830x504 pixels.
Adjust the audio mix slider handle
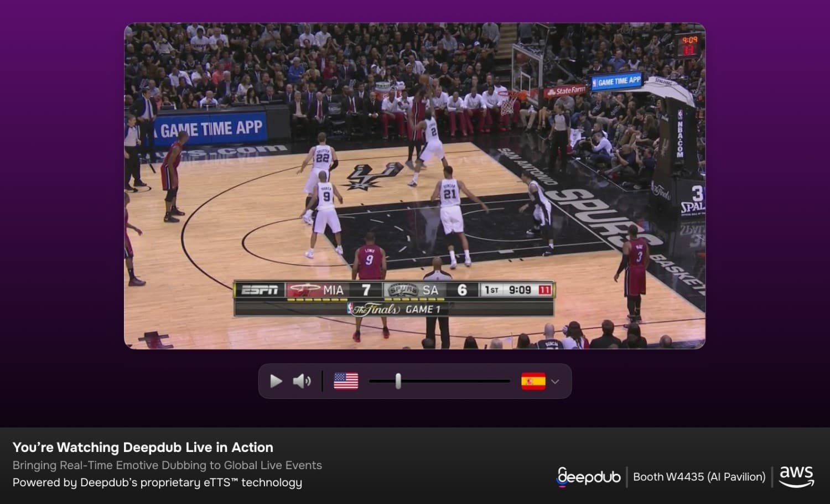[398, 381]
